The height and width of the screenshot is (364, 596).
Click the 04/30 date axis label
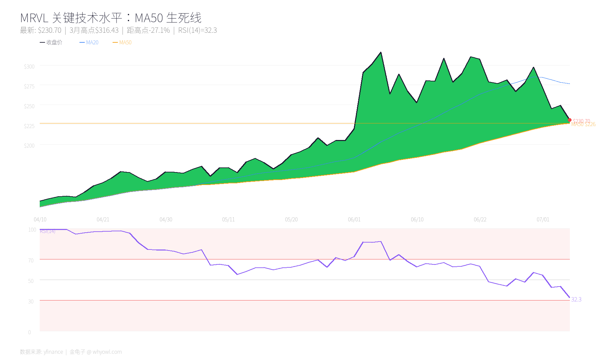pos(166,219)
